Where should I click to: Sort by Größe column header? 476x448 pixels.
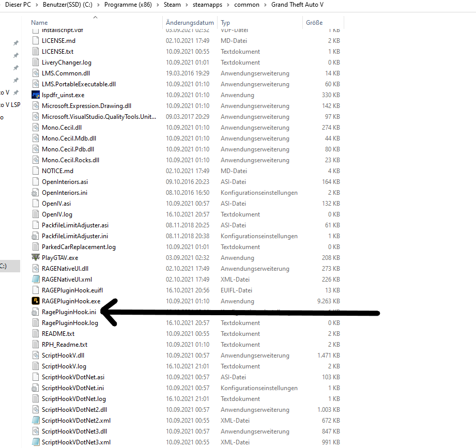pyautogui.click(x=314, y=22)
